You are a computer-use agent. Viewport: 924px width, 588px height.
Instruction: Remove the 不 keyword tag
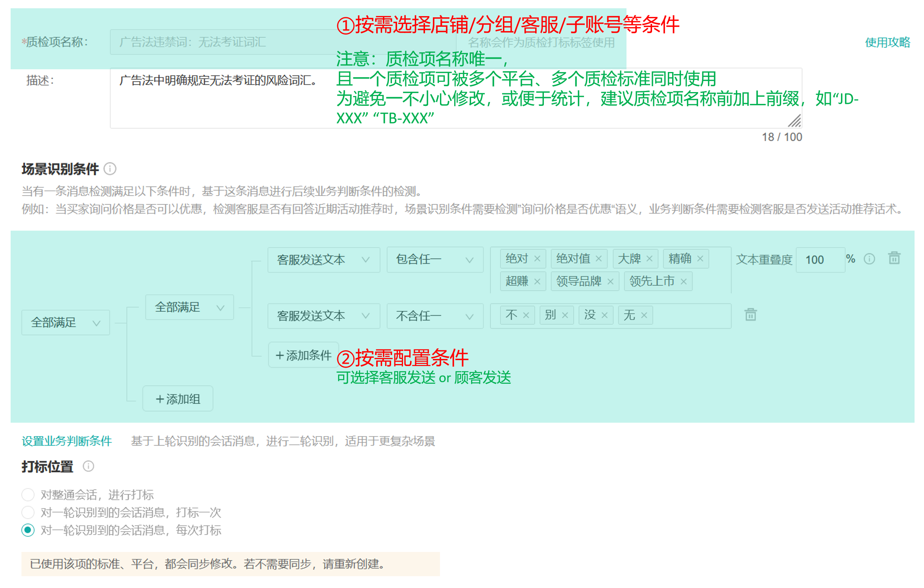coord(526,315)
